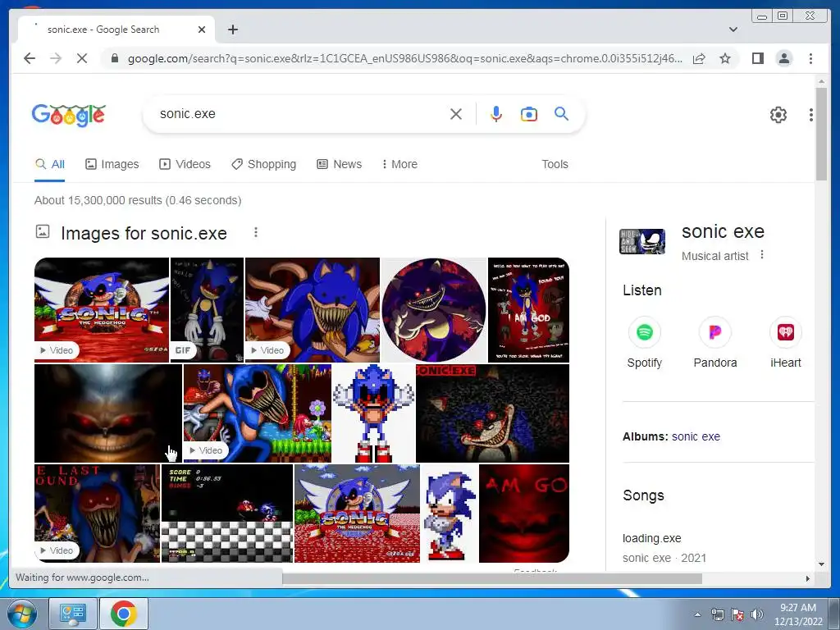Open the network tray icon
Viewport: 840px width, 630px height.
coord(717,614)
